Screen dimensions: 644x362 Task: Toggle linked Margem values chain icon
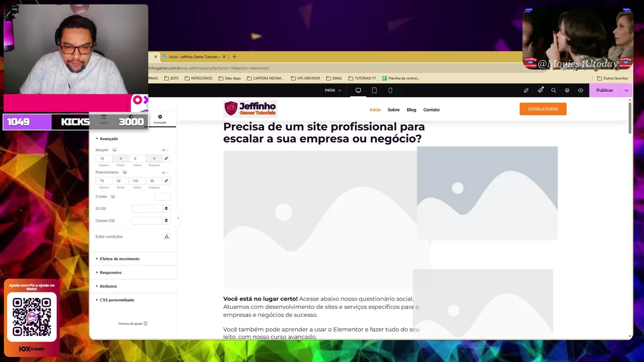[x=166, y=158]
